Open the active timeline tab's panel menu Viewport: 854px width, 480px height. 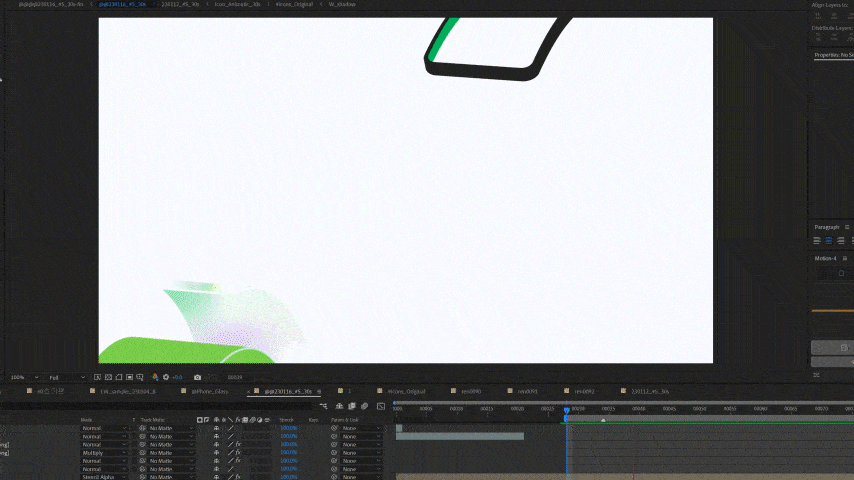coord(319,391)
